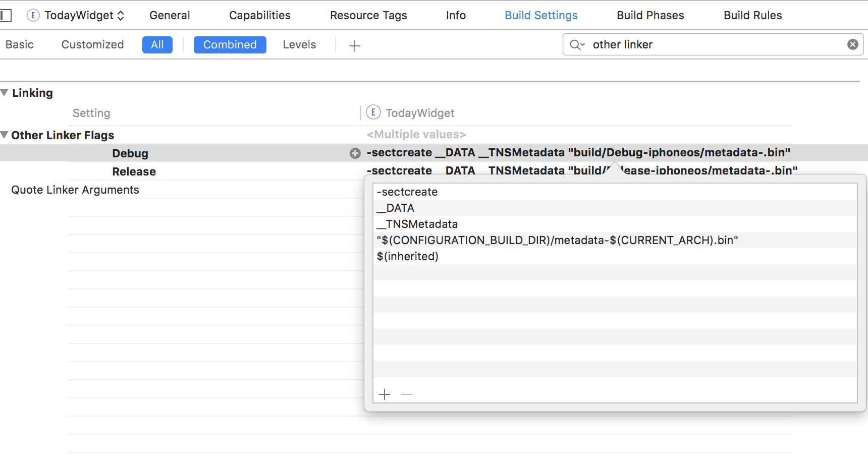Switch to Levels view
This screenshot has width=868, height=468.
(299, 45)
